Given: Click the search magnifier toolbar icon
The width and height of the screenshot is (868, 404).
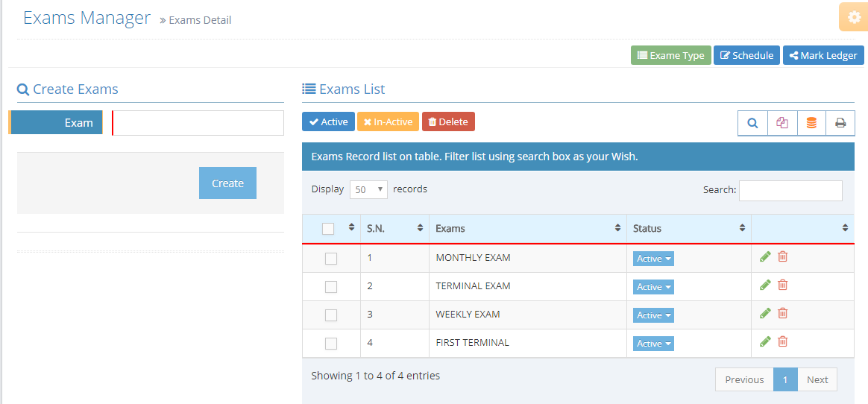Looking at the screenshot, I should click(753, 123).
